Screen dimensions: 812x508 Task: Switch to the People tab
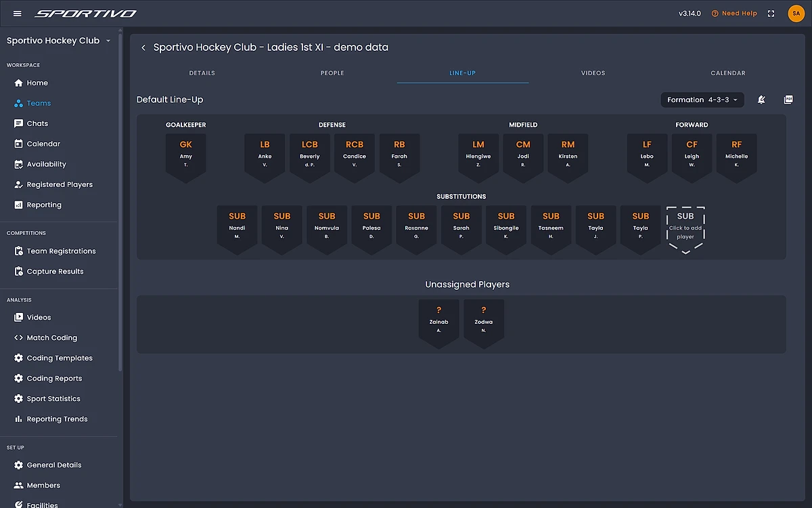click(332, 72)
